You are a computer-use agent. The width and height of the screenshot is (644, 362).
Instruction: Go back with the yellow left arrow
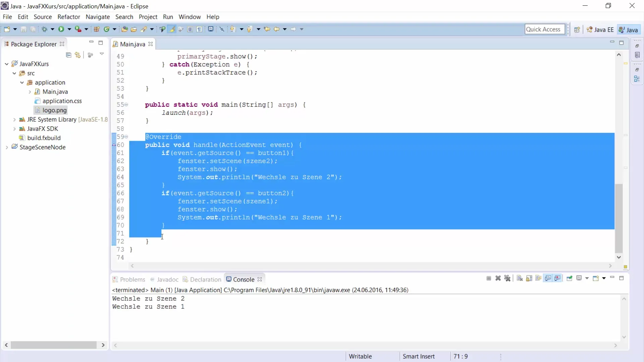point(276,29)
